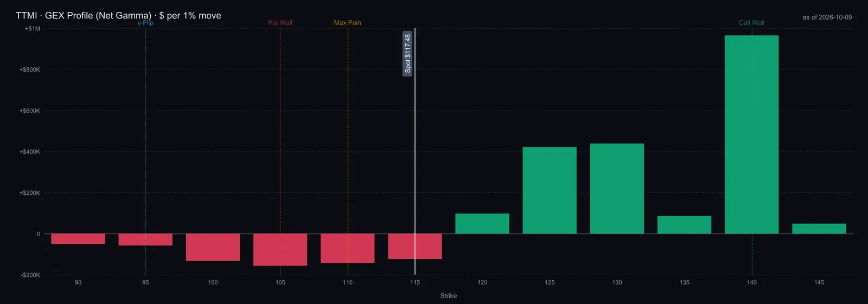Click the 140 x-axis tick label
868x304 pixels.
[752, 282]
